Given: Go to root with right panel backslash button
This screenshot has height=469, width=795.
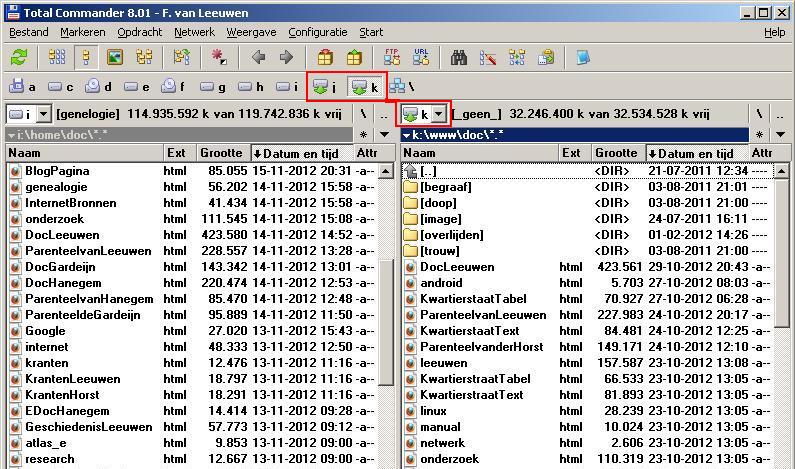Looking at the screenshot, I should [759, 114].
